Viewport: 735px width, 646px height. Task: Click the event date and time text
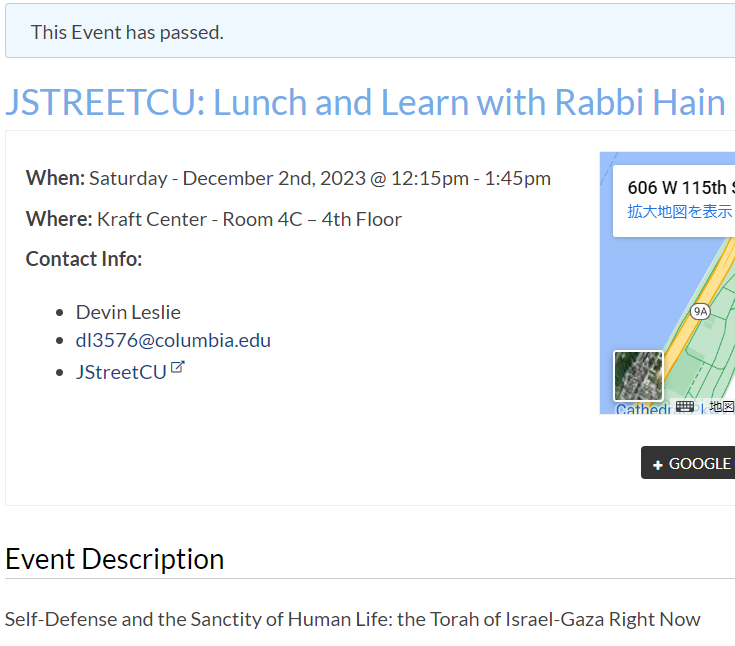pyautogui.click(x=319, y=178)
